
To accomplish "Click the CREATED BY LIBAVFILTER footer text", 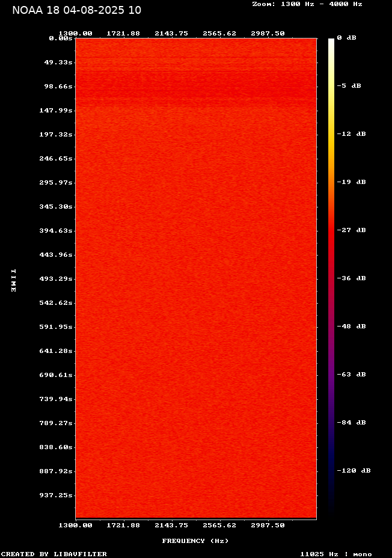I will point(54,554).
